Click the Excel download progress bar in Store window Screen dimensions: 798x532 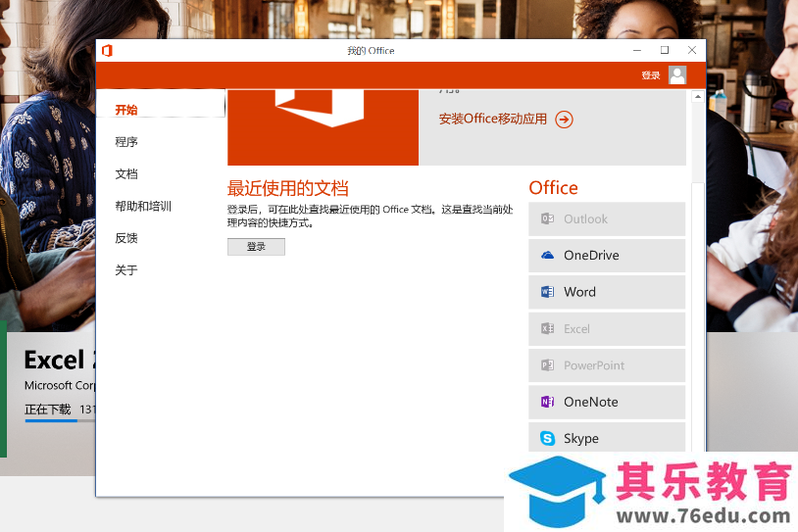click(60, 420)
